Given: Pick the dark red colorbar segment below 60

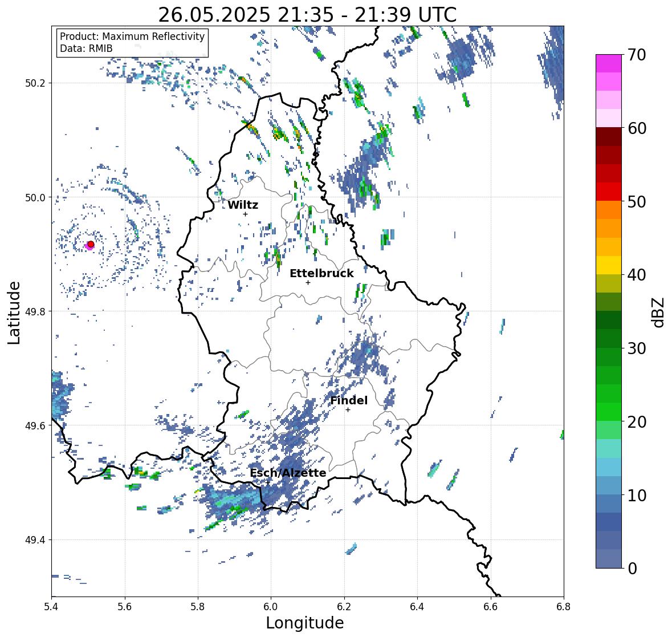Looking at the screenshot, I should click(609, 137).
